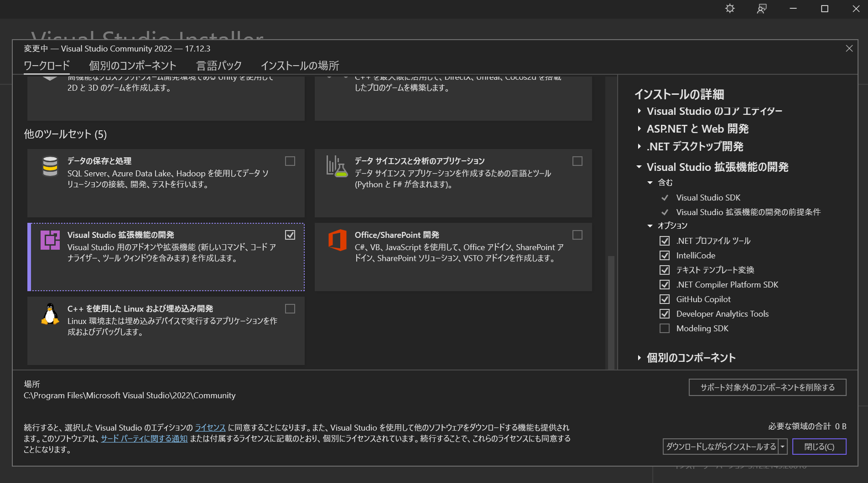Click the workload list vertical scrollbar thumb
The width and height of the screenshot is (868, 483).
[611, 312]
